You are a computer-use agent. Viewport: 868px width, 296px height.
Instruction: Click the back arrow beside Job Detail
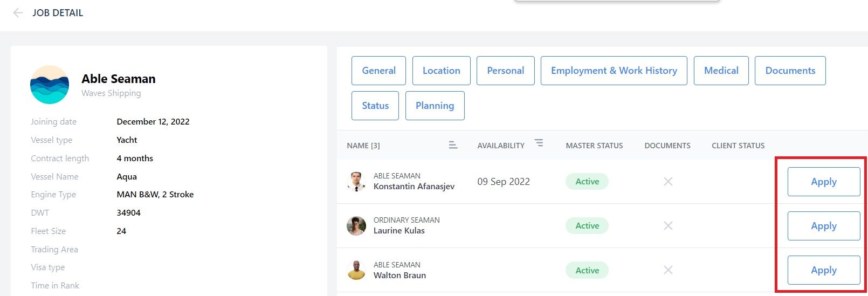point(18,12)
